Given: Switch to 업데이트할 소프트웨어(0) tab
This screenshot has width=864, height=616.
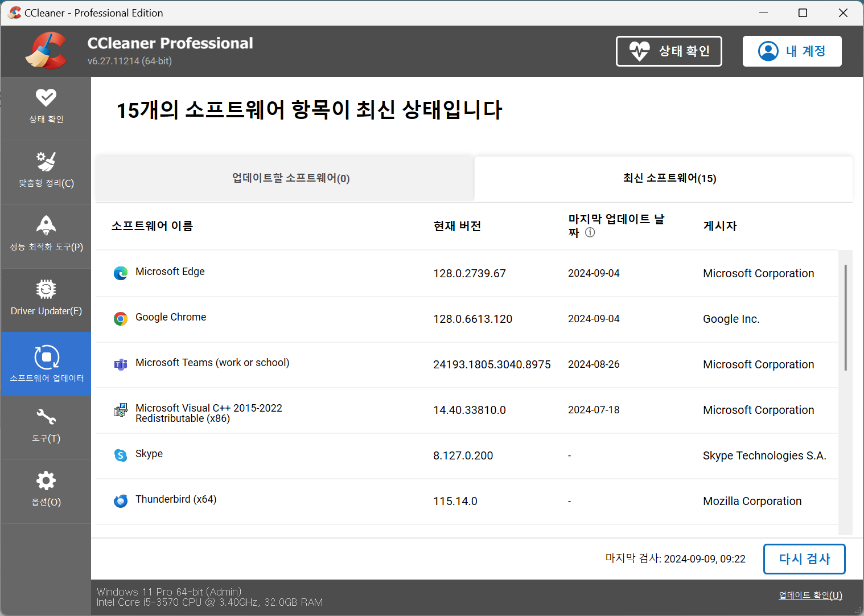Looking at the screenshot, I should click(x=285, y=178).
